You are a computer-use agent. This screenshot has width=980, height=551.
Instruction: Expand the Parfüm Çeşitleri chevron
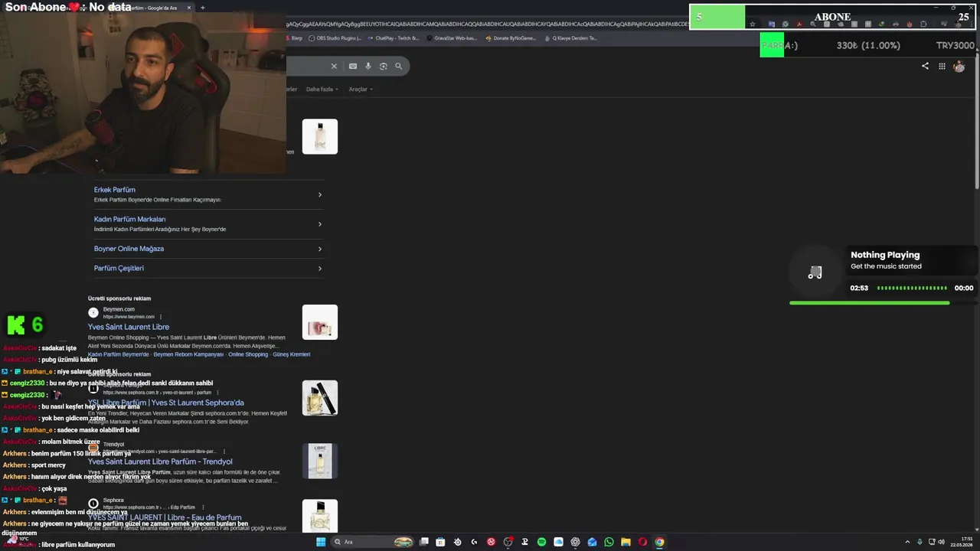coord(319,269)
